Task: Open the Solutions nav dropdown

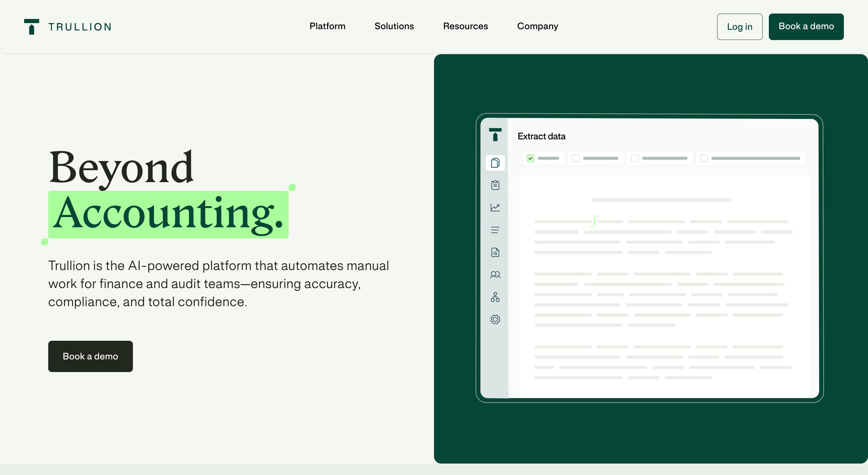Action: (394, 26)
